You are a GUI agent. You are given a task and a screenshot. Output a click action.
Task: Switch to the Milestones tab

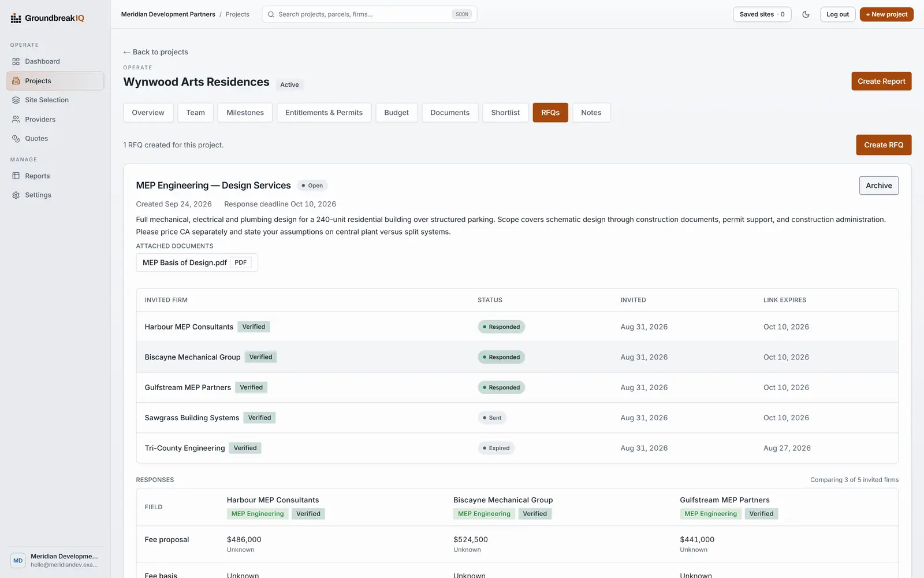click(x=245, y=113)
